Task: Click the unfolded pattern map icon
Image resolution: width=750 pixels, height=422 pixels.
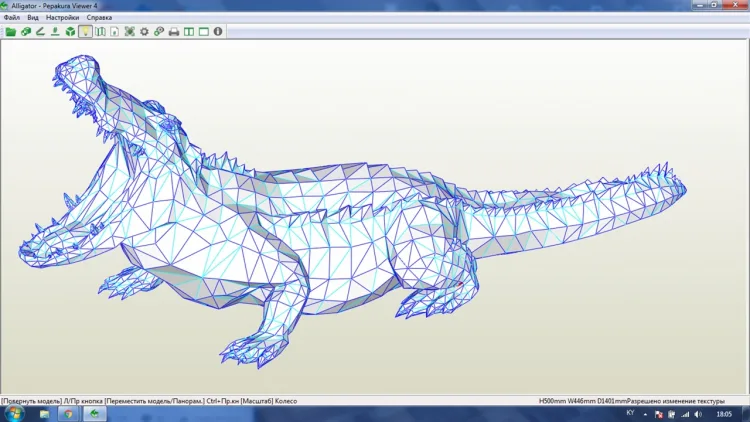Action: (x=100, y=32)
